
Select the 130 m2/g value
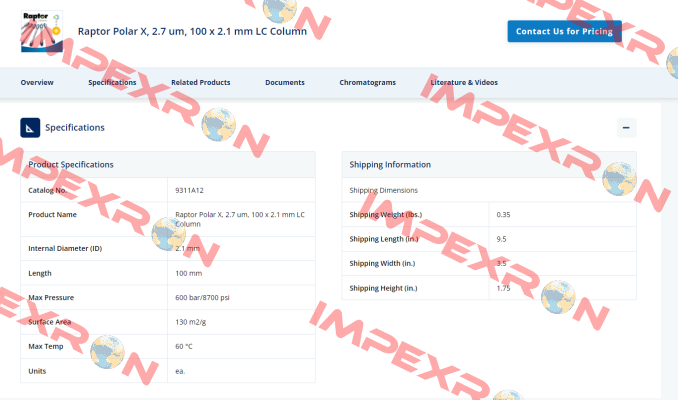coord(191,322)
